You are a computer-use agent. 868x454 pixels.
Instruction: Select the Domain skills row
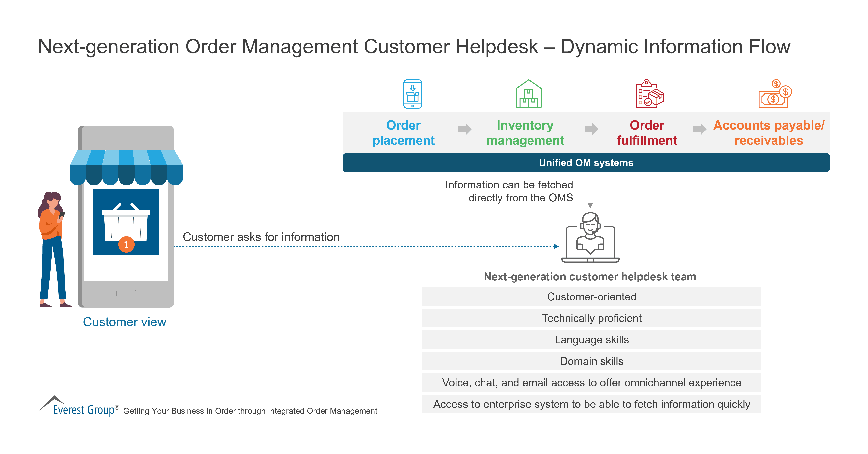[592, 361]
